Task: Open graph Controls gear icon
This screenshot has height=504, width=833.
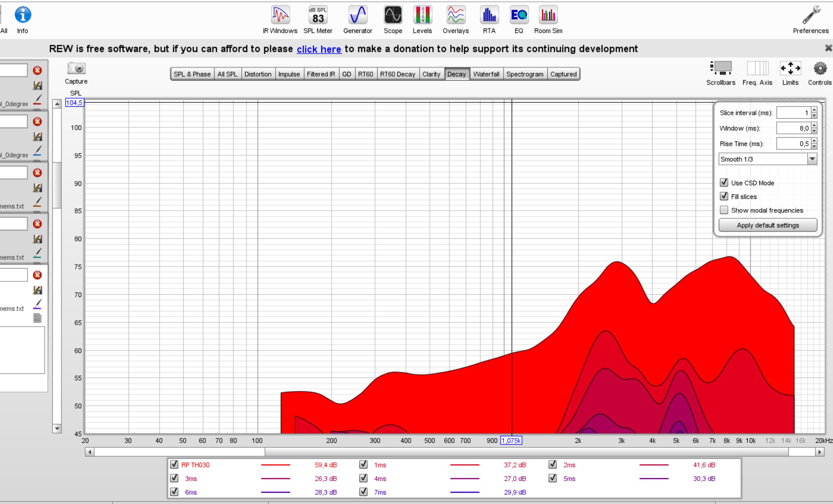Action: tap(820, 68)
